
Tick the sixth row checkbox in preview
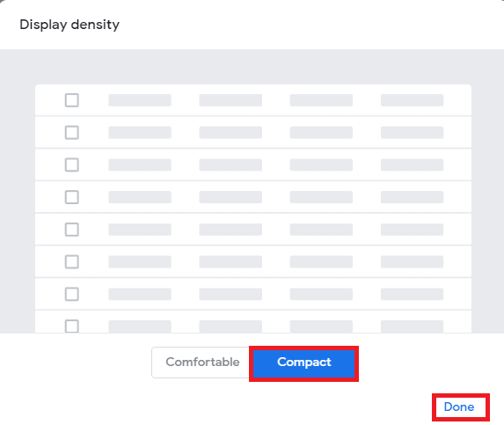pyautogui.click(x=71, y=261)
